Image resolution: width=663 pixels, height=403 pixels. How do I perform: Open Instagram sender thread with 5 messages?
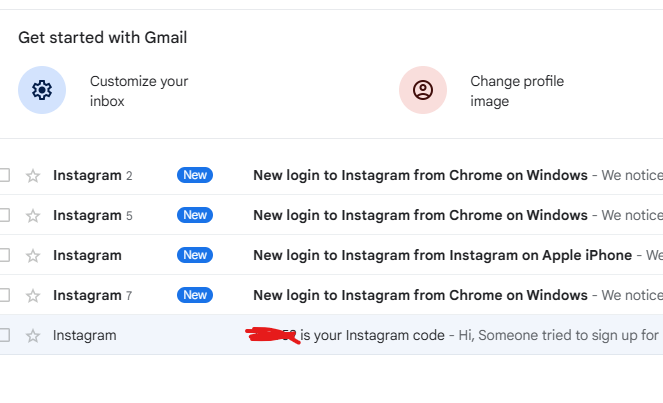point(88,215)
